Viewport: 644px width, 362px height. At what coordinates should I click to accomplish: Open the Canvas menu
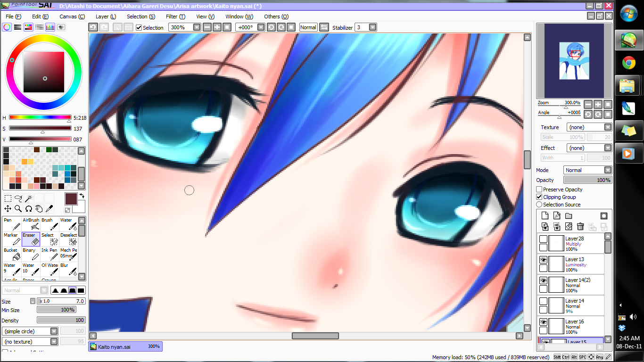point(72,16)
